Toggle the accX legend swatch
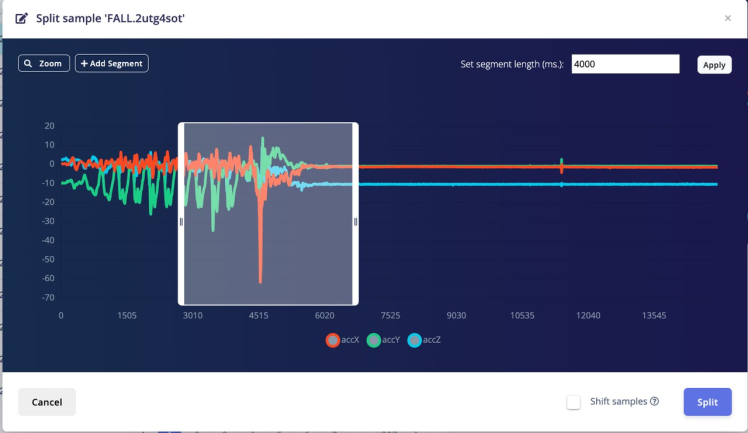748x433 pixels. [332, 340]
